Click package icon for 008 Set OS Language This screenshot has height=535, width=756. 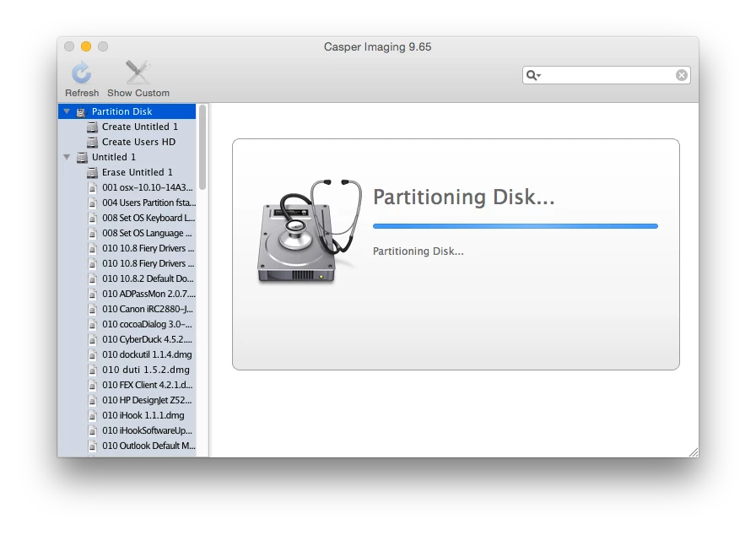93,233
